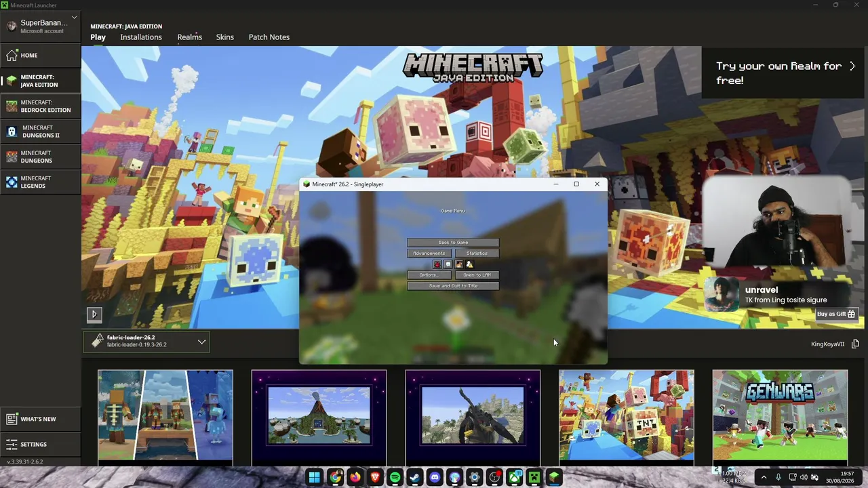Open the Realms tab

point(190,37)
